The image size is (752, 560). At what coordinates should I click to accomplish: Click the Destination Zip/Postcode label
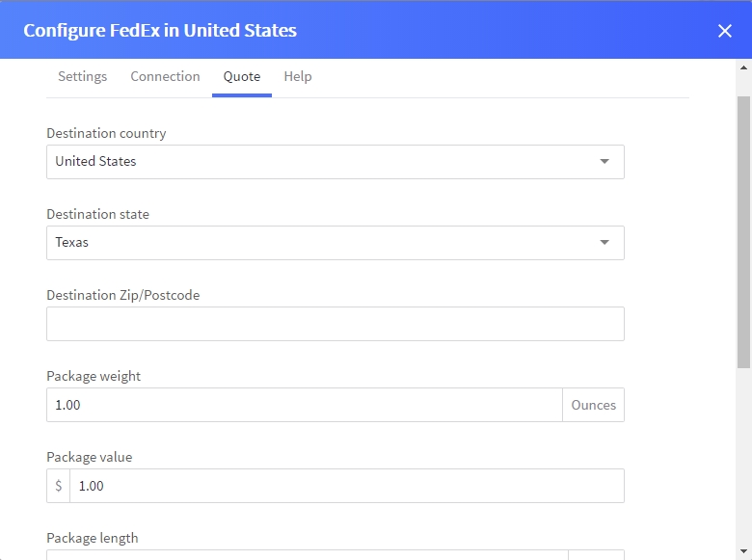coord(122,295)
